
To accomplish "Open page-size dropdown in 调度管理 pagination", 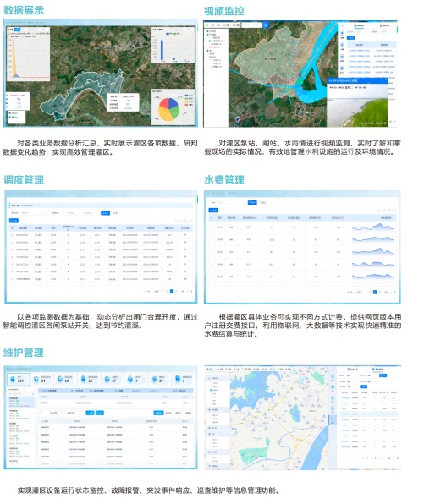I will pyautogui.click(x=157, y=291).
